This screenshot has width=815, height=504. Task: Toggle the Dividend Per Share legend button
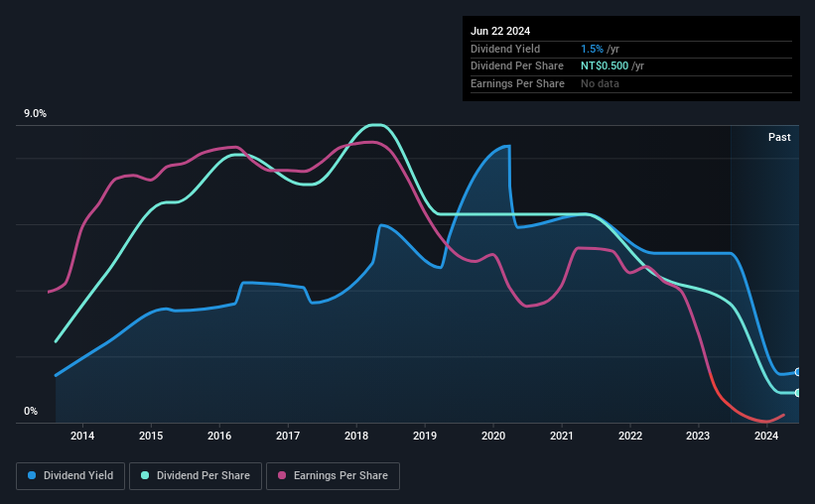pos(196,476)
